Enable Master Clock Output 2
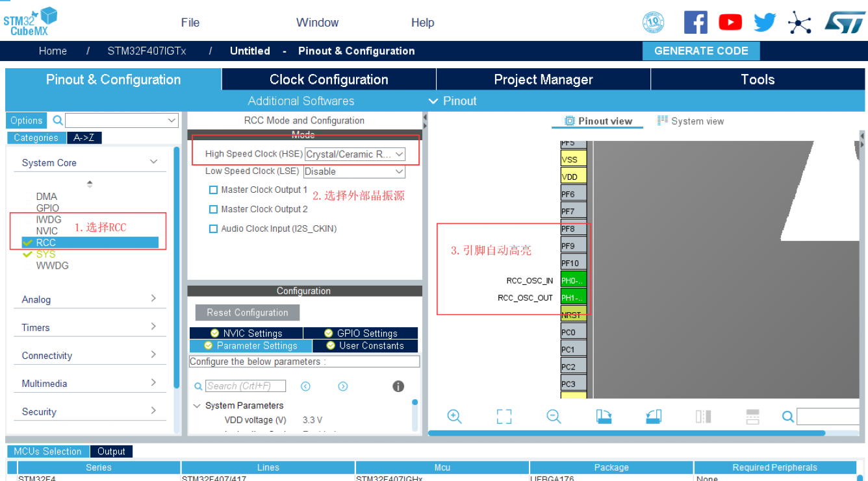This screenshot has width=868, height=481. [x=213, y=210]
